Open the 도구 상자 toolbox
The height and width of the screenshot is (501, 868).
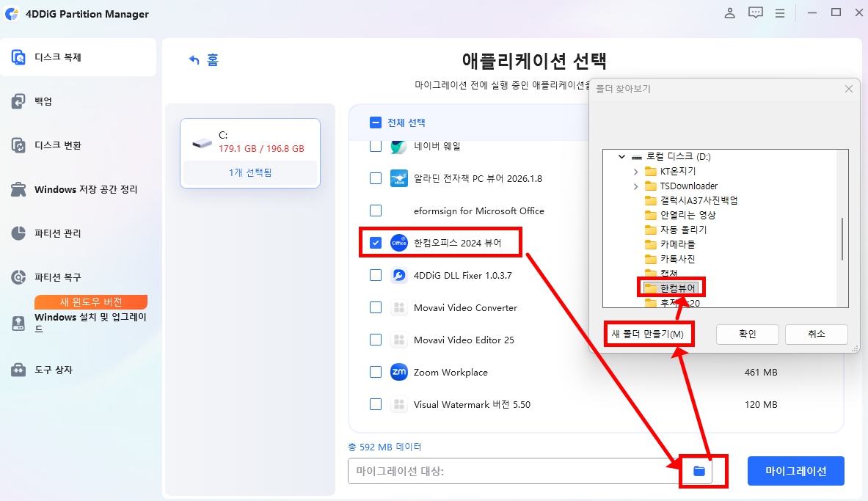53,369
